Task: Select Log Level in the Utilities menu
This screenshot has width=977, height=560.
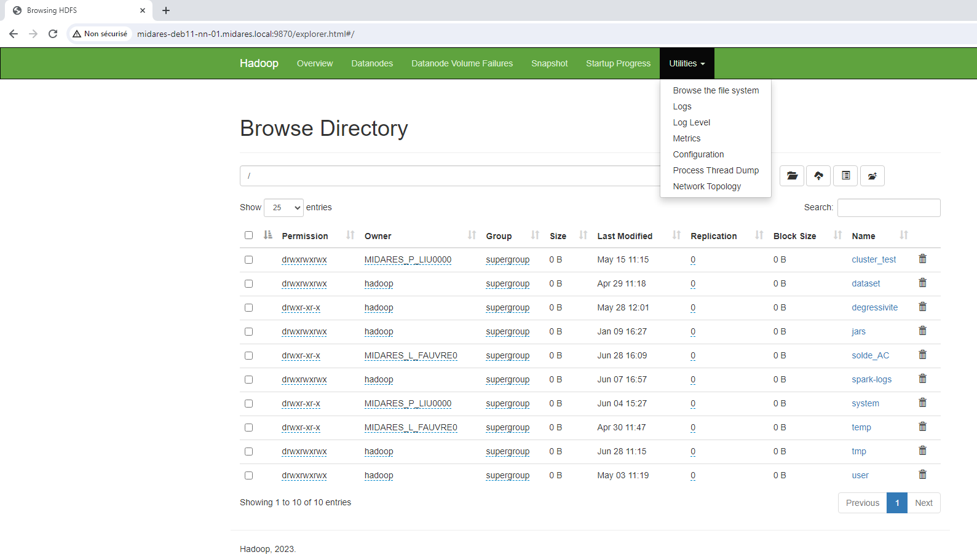Action: click(691, 122)
